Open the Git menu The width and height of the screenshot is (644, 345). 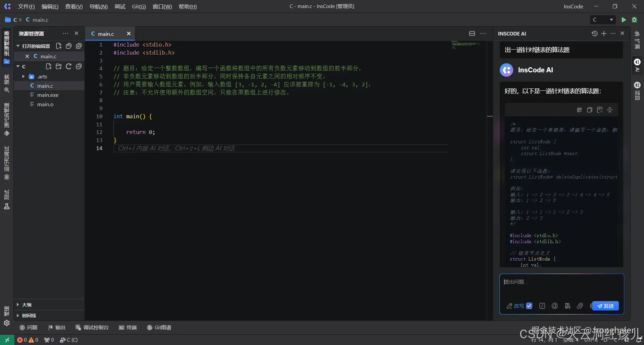pyautogui.click(x=139, y=6)
